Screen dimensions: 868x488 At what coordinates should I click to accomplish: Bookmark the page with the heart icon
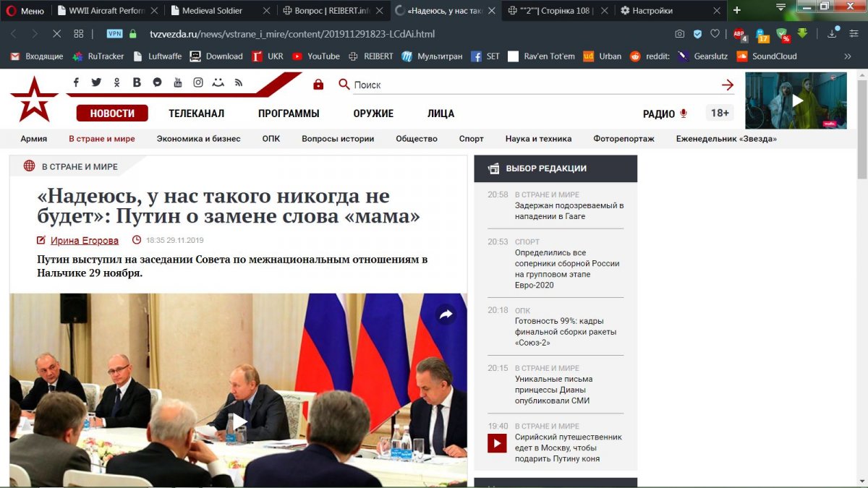[715, 34]
